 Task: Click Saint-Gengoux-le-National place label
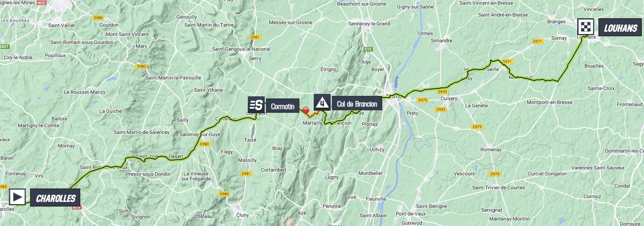(x=241, y=49)
